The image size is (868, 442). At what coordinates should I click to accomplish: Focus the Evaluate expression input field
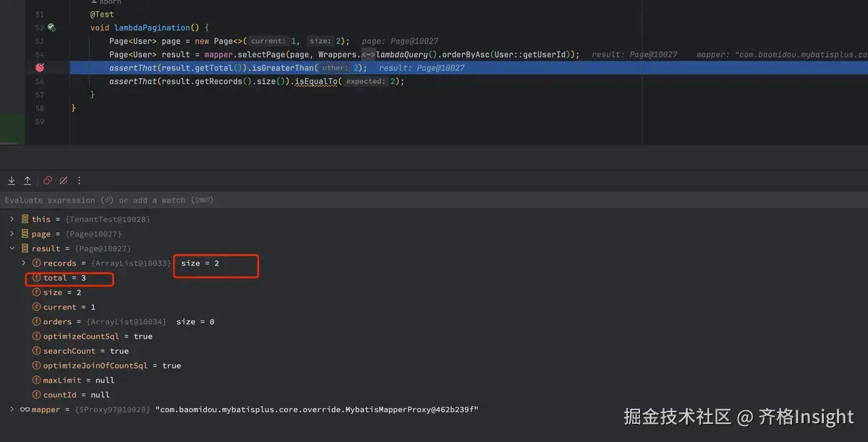point(434,200)
